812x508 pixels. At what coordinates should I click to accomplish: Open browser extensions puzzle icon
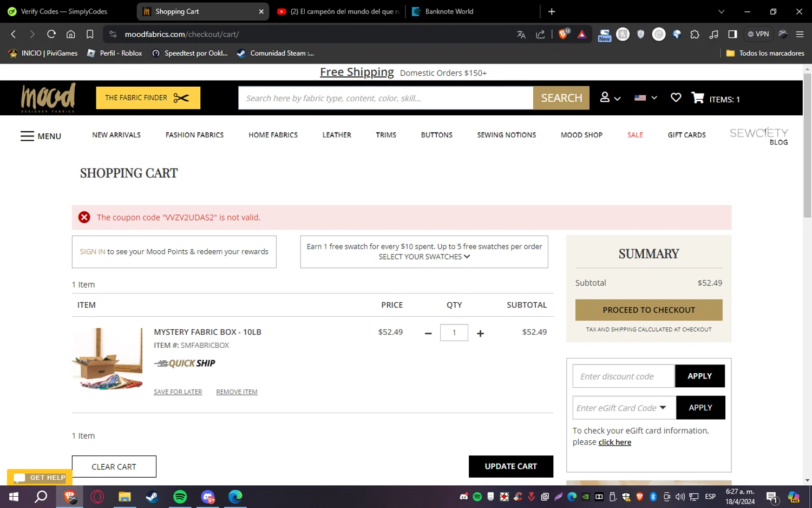coord(695,34)
